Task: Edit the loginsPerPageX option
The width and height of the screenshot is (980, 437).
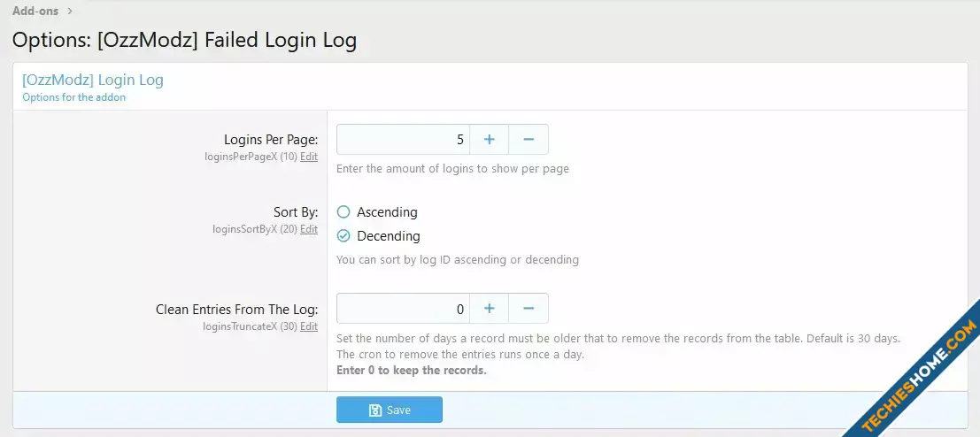Action: [309, 157]
